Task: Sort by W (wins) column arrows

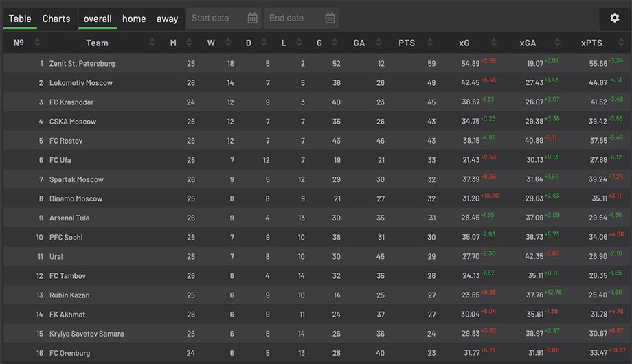Action: tap(228, 43)
